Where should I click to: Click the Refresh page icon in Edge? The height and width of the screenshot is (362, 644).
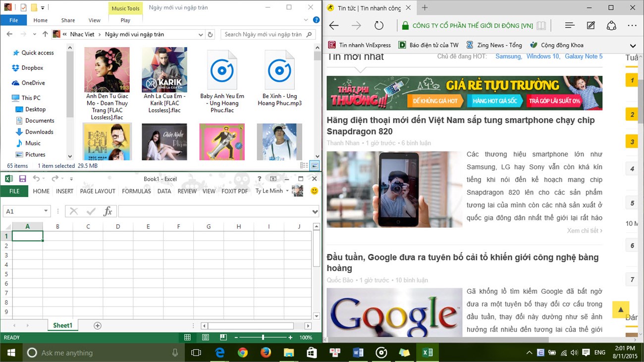(x=379, y=25)
